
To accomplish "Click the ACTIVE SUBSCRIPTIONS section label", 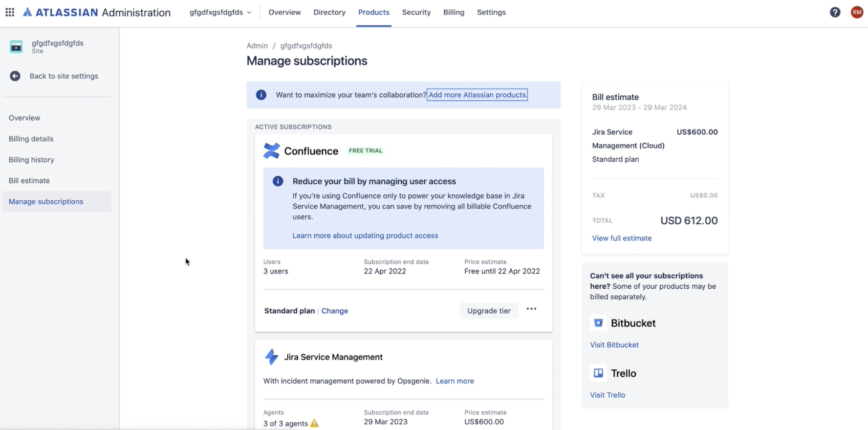I will pos(293,127).
